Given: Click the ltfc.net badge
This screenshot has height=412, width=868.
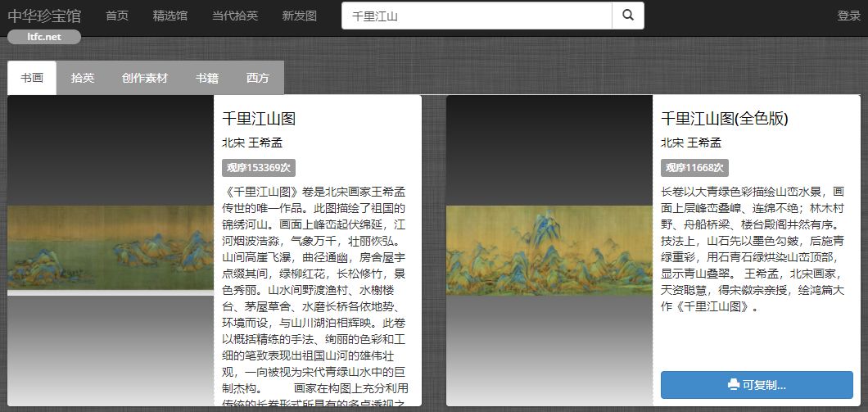Looking at the screenshot, I should (44, 37).
